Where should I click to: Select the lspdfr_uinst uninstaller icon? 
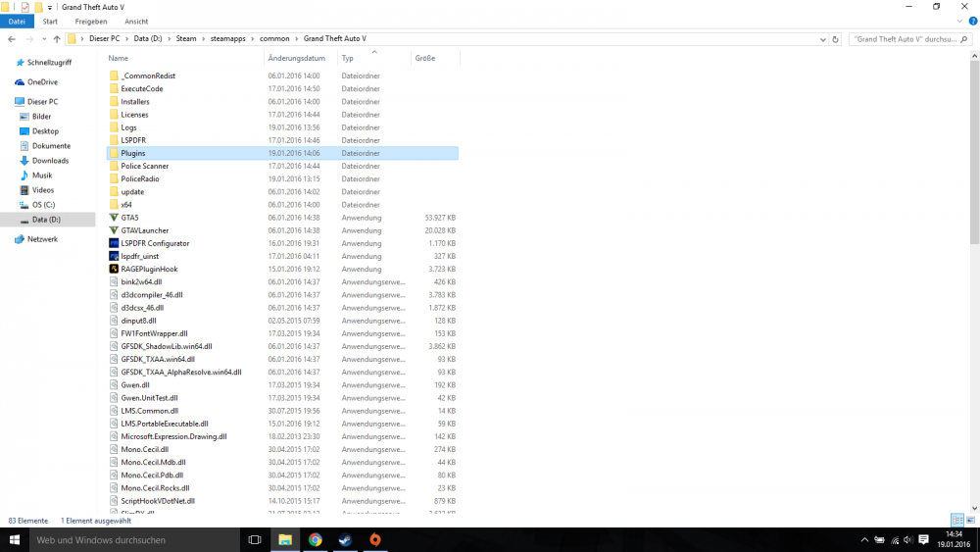coord(114,256)
